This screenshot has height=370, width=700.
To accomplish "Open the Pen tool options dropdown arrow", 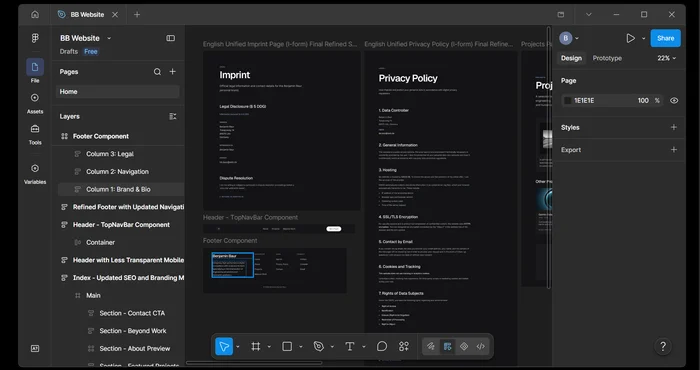I will pos(332,347).
